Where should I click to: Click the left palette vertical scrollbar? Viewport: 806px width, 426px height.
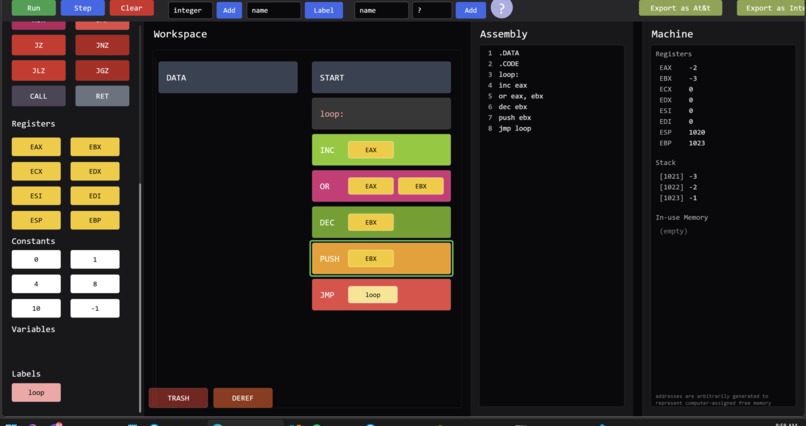(140, 298)
